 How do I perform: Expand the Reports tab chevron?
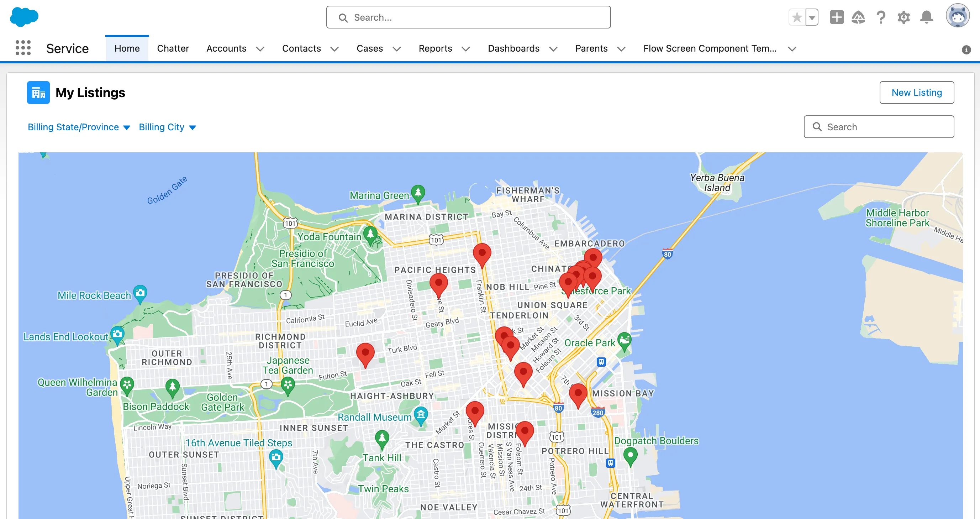467,49
